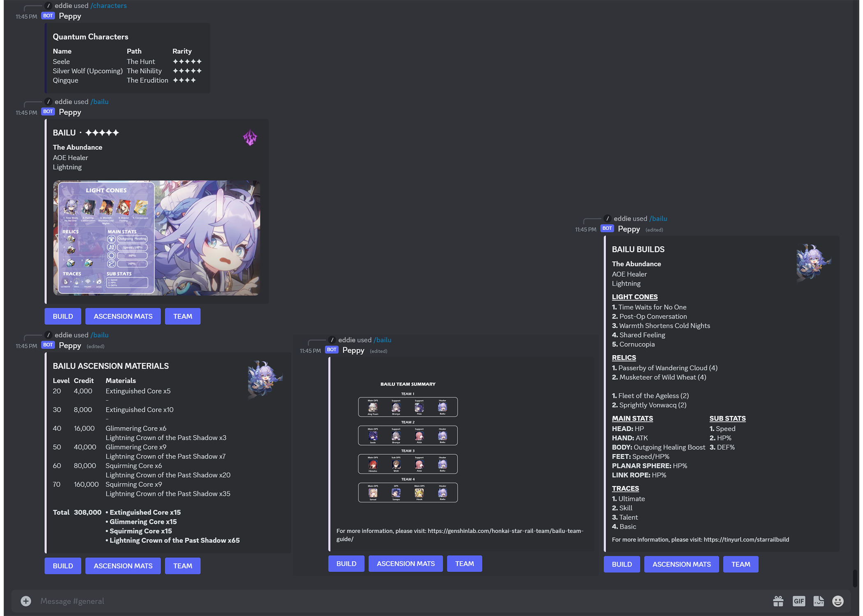Click the plus attachment icon in message bar
The image size is (863, 616).
coord(26,601)
